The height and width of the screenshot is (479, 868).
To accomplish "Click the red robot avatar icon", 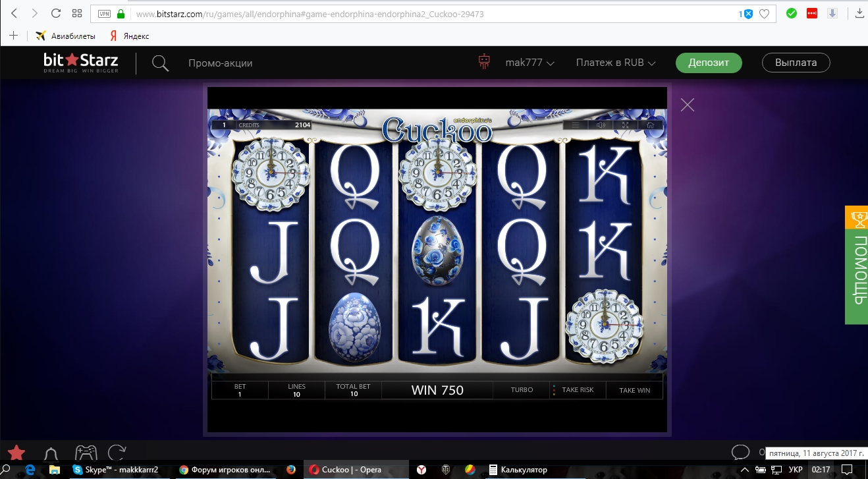I will (x=485, y=63).
